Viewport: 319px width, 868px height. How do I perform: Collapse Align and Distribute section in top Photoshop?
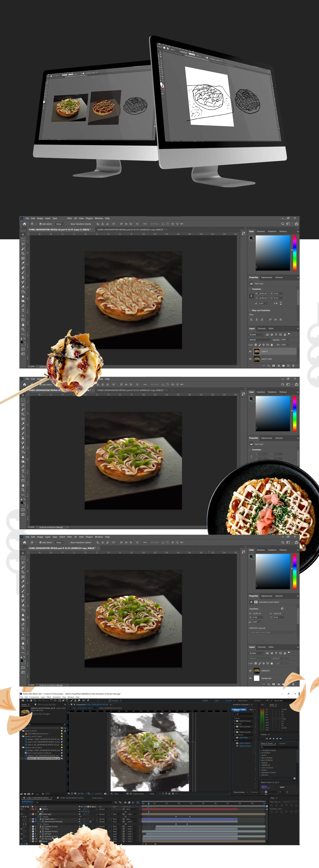coord(250,310)
